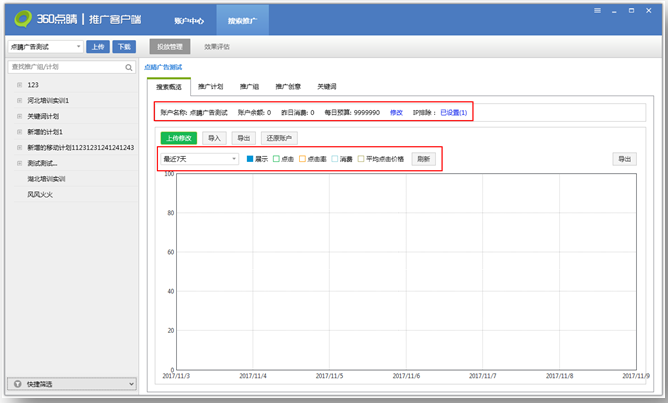Enable the 点击 checkbox

click(277, 159)
